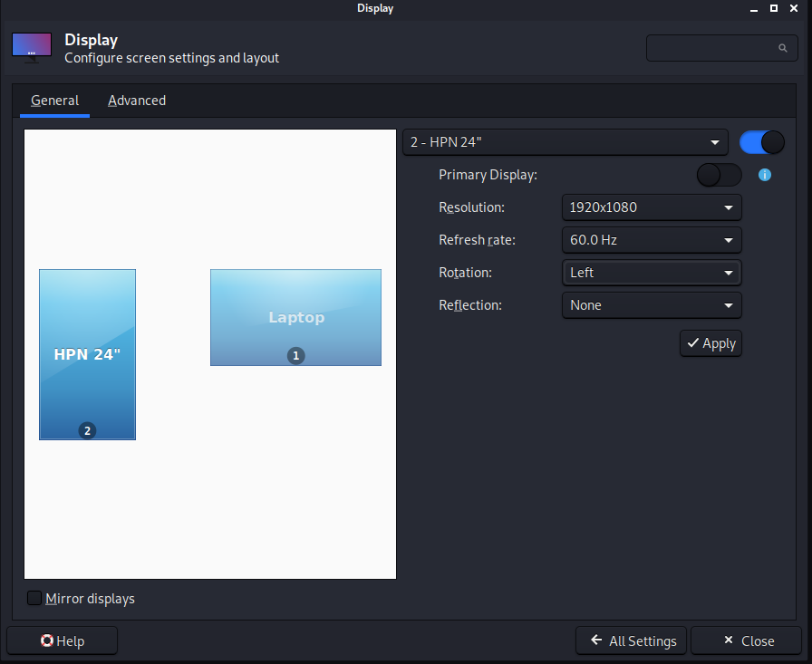Turn on the Primary Display switch
812x664 pixels.
(x=719, y=175)
